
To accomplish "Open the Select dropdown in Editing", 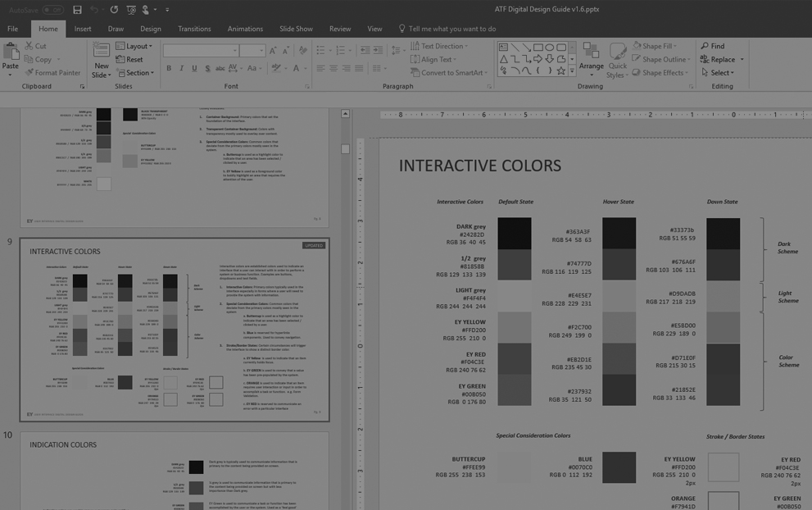I will 718,72.
